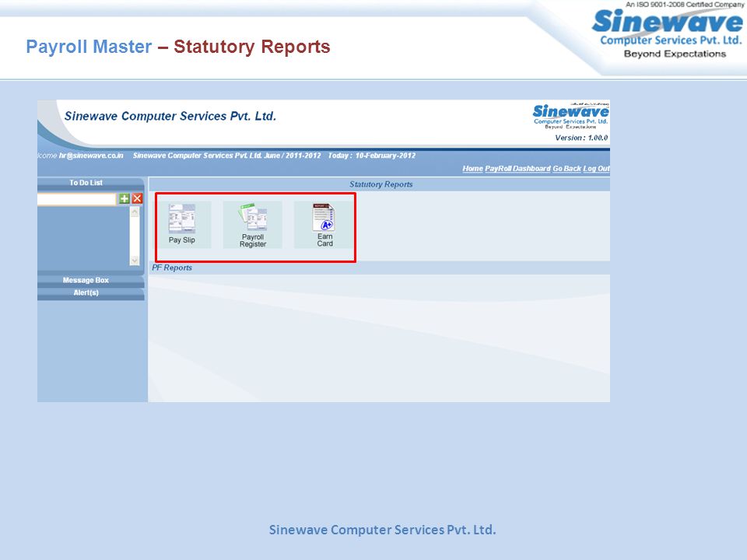Image resolution: width=747 pixels, height=560 pixels.
Task: Click the Sinewave Computer Services Pvt. Ltd. title
Action: 170,116
